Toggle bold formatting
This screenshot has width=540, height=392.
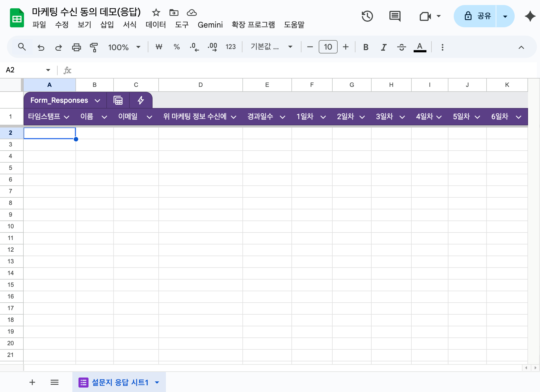[366, 47]
